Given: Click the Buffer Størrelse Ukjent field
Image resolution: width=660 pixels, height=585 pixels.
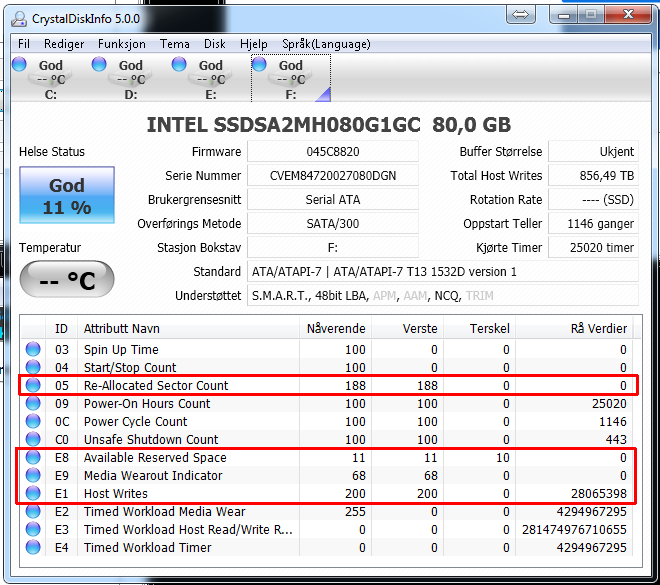Looking at the screenshot, I should (x=593, y=152).
